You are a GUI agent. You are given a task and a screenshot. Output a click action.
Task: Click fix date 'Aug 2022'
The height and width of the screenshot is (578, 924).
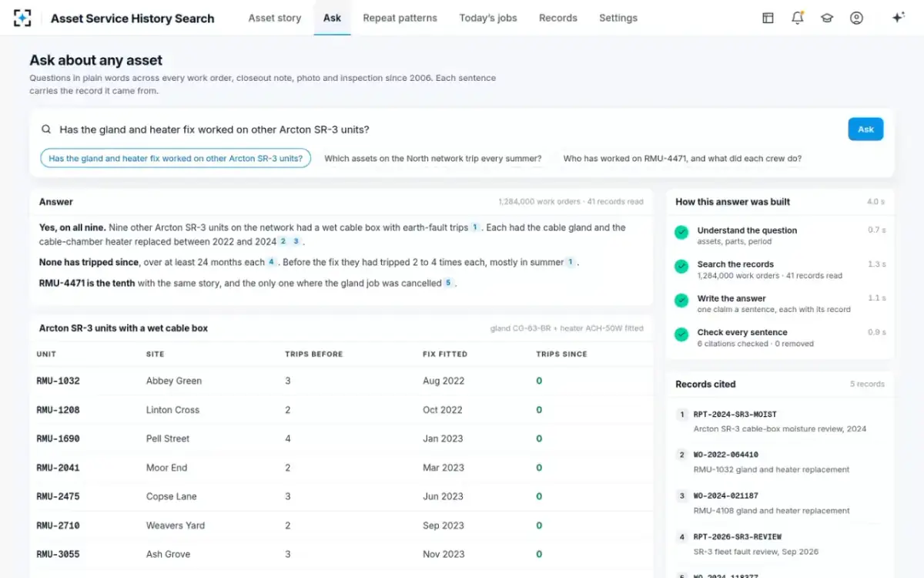tap(443, 381)
